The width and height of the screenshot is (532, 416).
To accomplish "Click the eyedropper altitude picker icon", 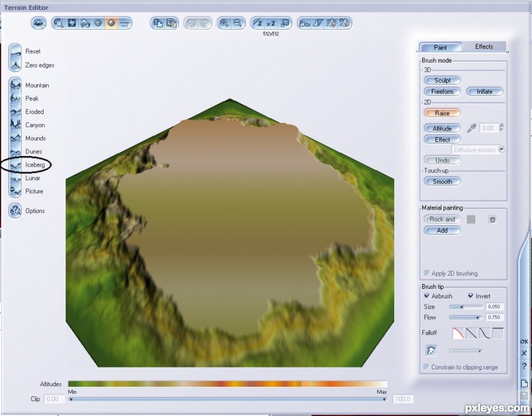I will [x=471, y=128].
